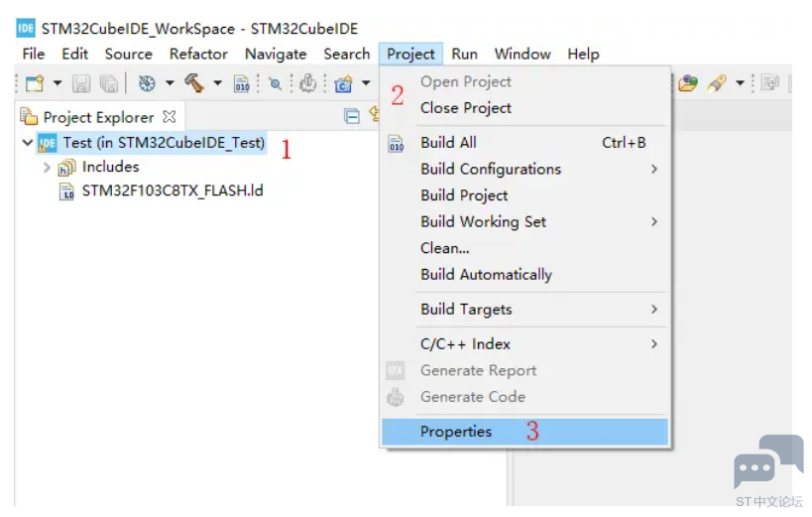Close the Project Explorer view

(170, 117)
